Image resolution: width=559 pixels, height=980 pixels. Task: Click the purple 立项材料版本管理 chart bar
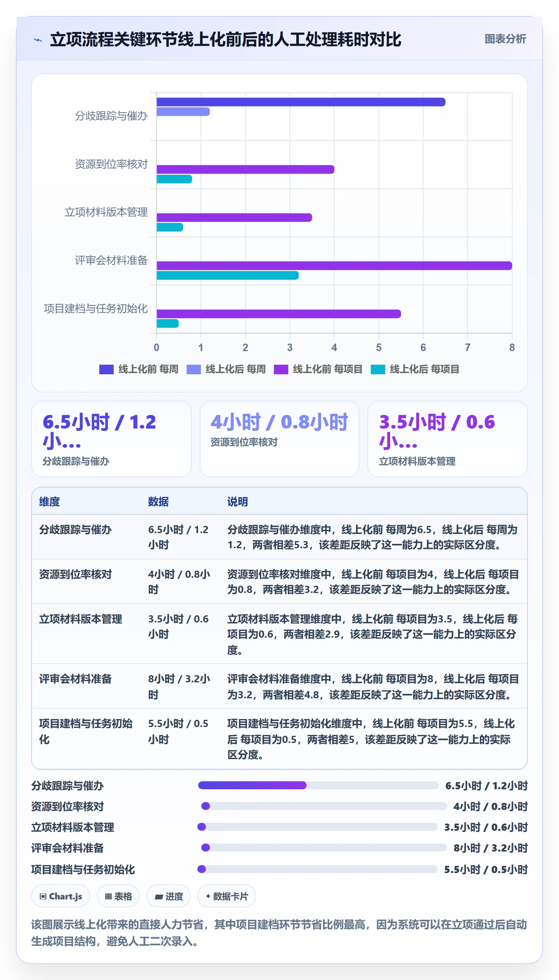pos(234,217)
